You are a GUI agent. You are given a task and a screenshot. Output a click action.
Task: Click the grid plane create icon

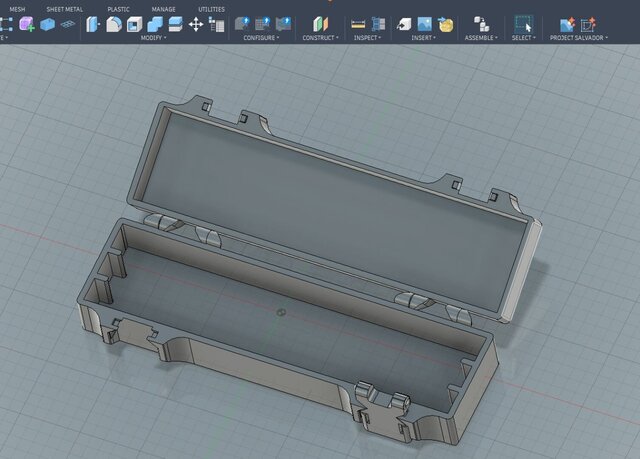(x=68, y=24)
